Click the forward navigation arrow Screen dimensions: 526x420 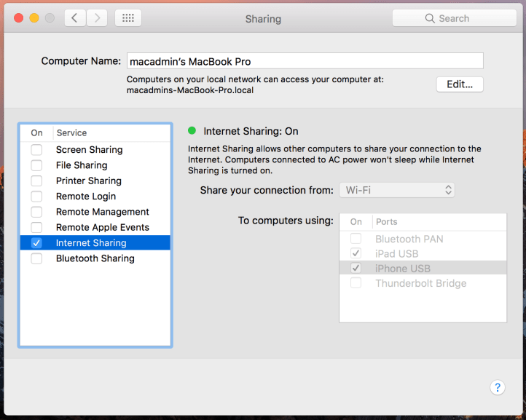click(98, 18)
